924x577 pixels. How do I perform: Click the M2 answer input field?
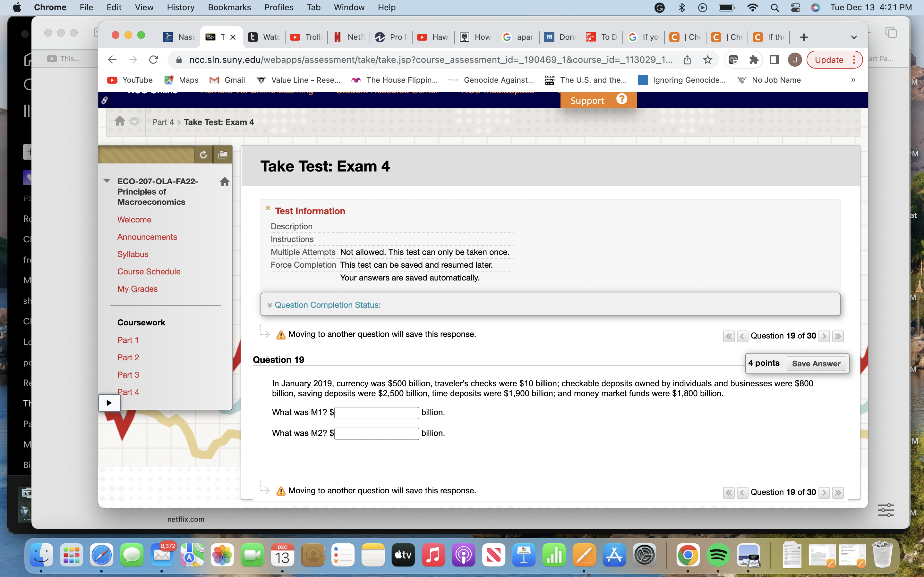[x=376, y=433]
